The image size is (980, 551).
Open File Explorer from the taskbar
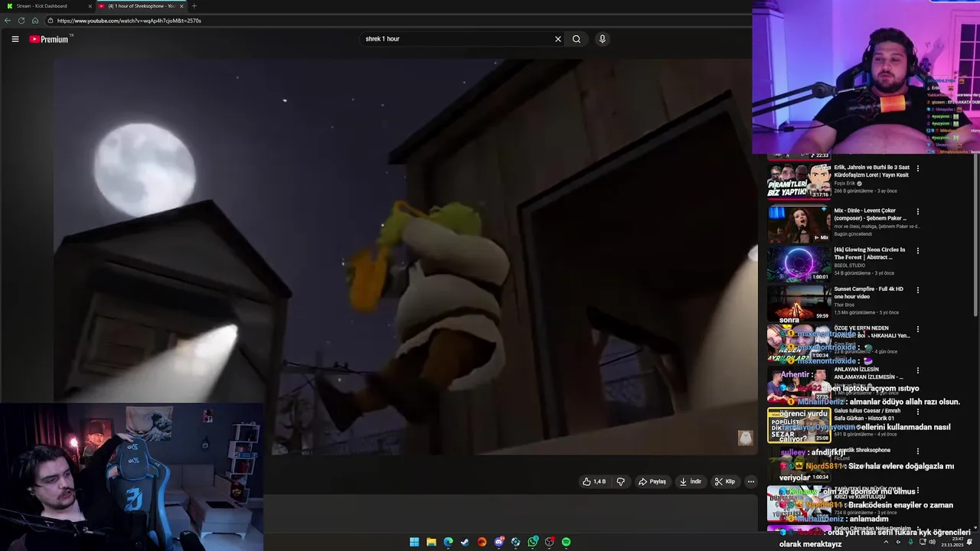pos(431,542)
